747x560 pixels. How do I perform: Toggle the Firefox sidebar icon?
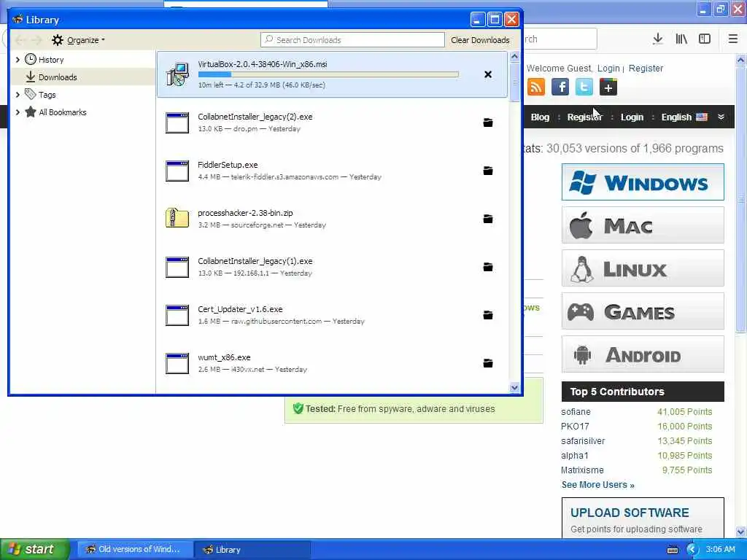[x=705, y=39]
